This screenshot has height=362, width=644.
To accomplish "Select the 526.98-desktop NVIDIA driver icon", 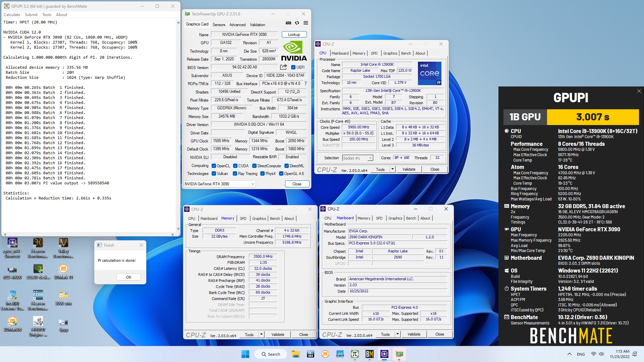I will coord(38,272).
